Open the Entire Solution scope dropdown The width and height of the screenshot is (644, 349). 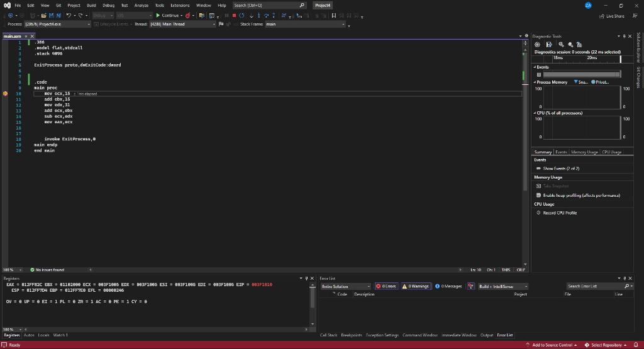(345, 286)
